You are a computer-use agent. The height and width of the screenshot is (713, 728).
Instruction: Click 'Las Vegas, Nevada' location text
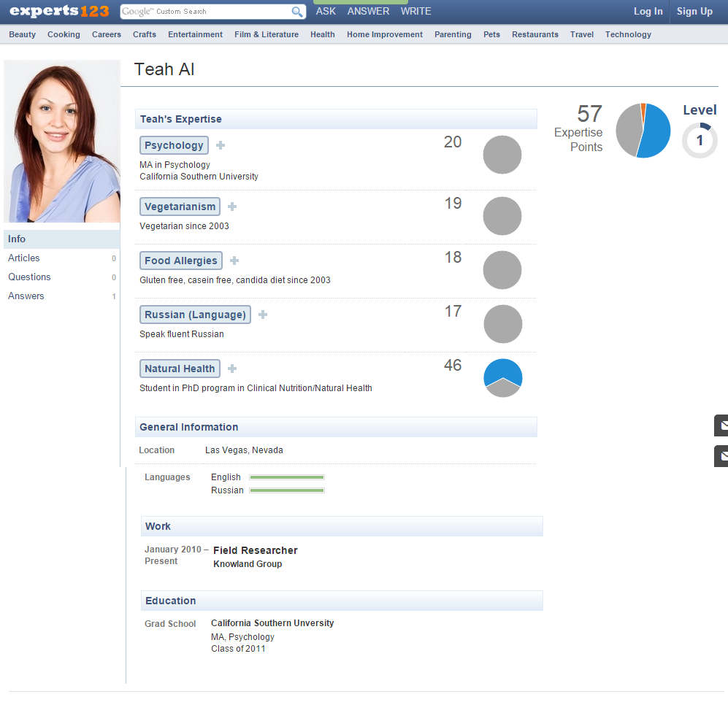pyautogui.click(x=244, y=450)
